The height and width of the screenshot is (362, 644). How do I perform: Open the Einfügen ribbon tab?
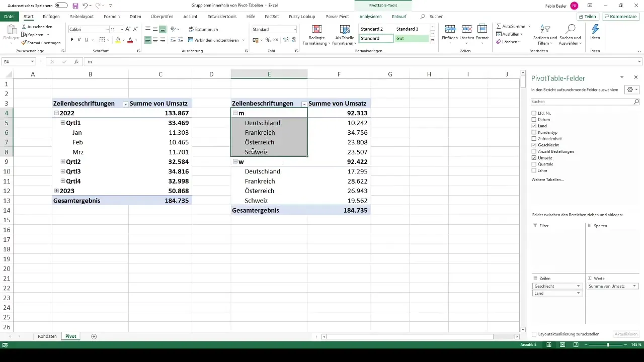[51, 17]
